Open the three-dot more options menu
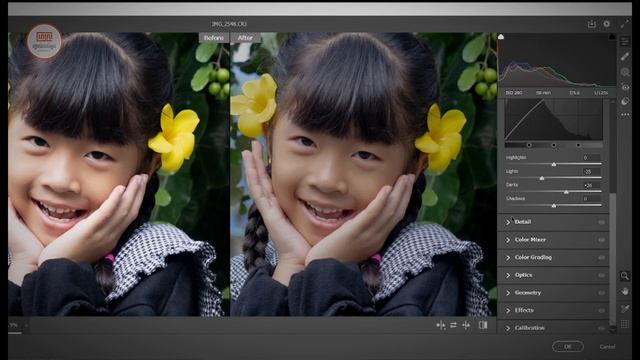The width and height of the screenshot is (640, 360). (625, 115)
